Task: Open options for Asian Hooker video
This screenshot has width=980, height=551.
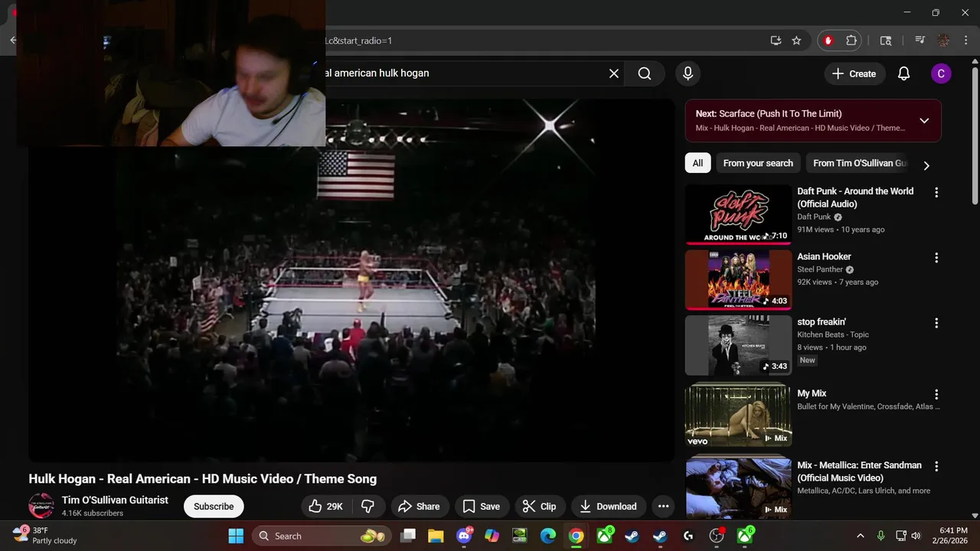Action: coord(936,258)
